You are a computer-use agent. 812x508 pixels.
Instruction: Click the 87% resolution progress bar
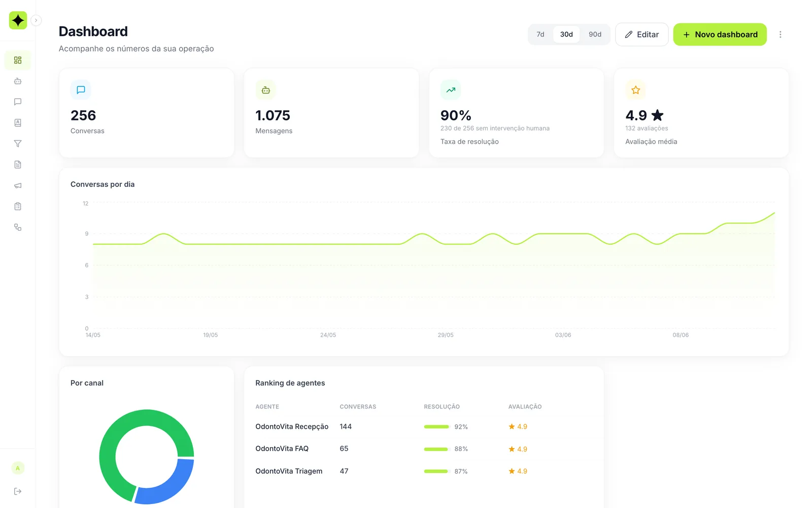[x=437, y=471]
